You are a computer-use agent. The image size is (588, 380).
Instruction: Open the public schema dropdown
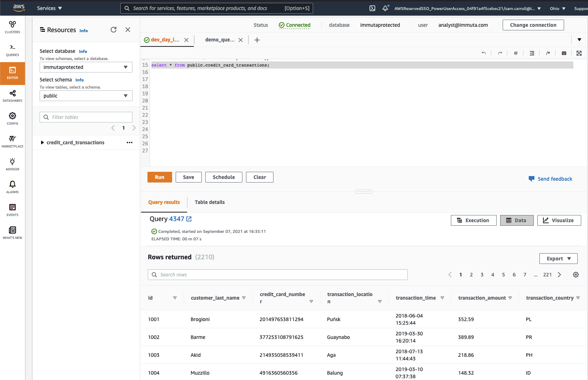86,96
